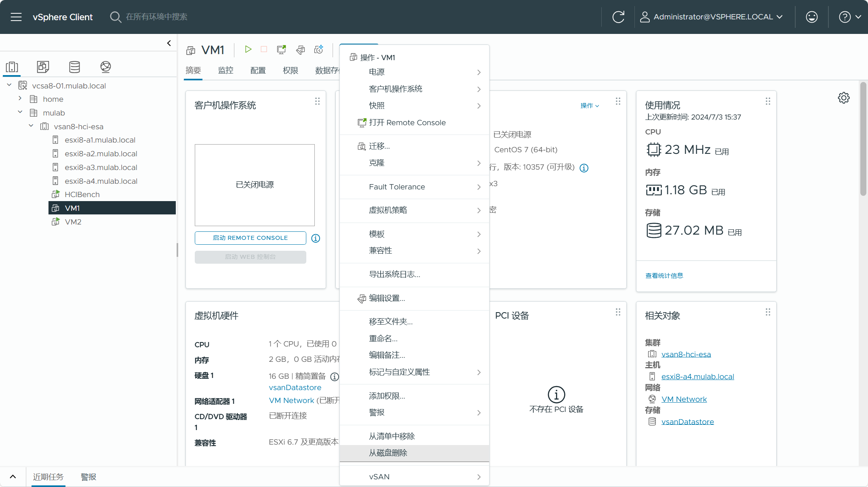Select 从磁盘删除 in actions menu
868x487 pixels.
(415, 453)
